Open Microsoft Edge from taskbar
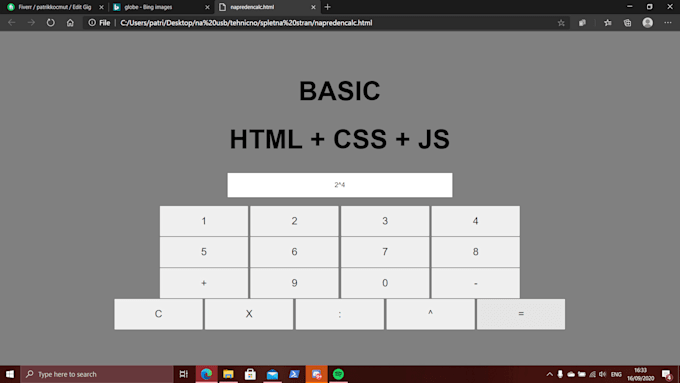The height and width of the screenshot is (383, 680). click(206, 374)
